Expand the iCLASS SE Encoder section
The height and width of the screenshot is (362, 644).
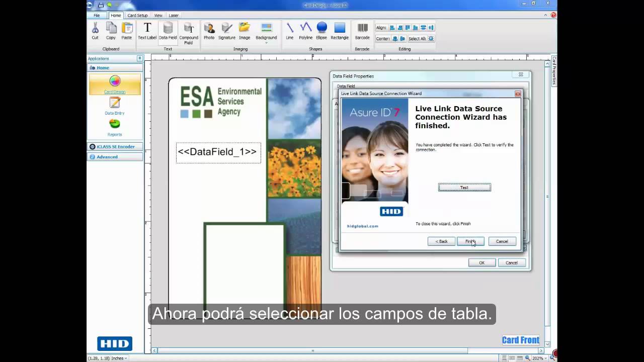[x=115, y=146]
